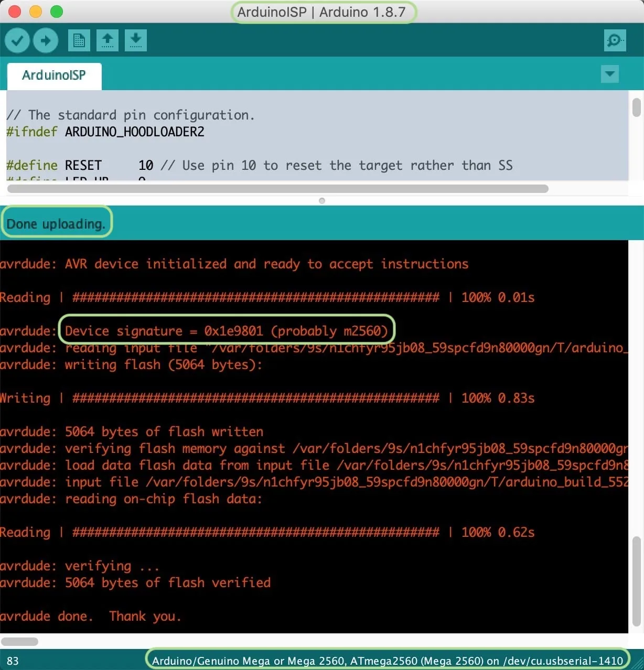Create a new sketch with New icon
The image size is (644, 670).
click(79, 40)
